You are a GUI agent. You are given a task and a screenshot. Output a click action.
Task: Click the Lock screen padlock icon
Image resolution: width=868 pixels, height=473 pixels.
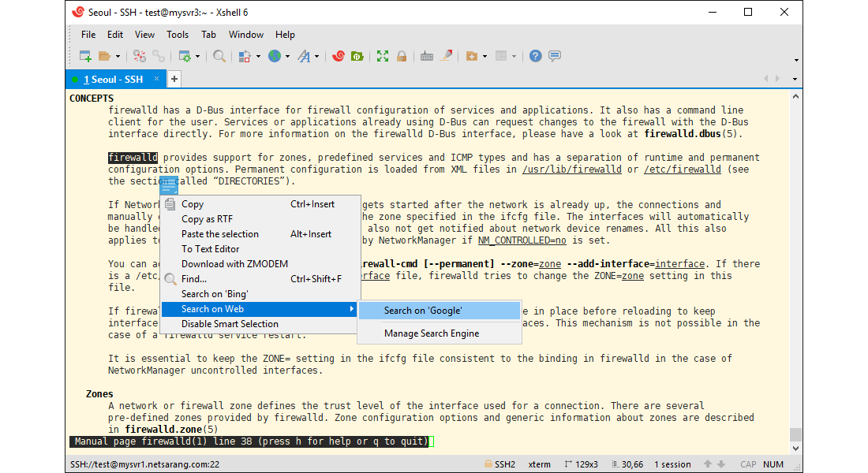tap(402, 56)
